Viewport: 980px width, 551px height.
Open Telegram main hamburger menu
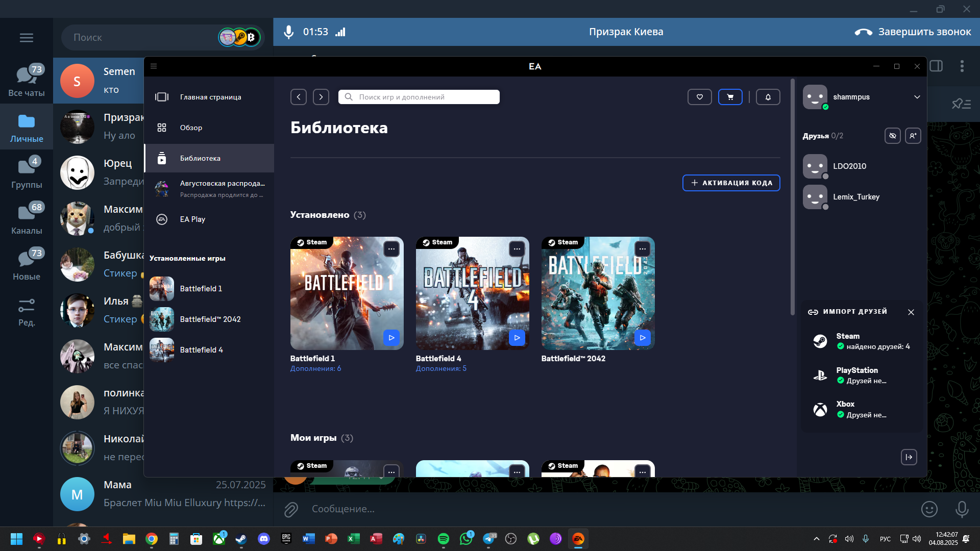coord(27,38)
